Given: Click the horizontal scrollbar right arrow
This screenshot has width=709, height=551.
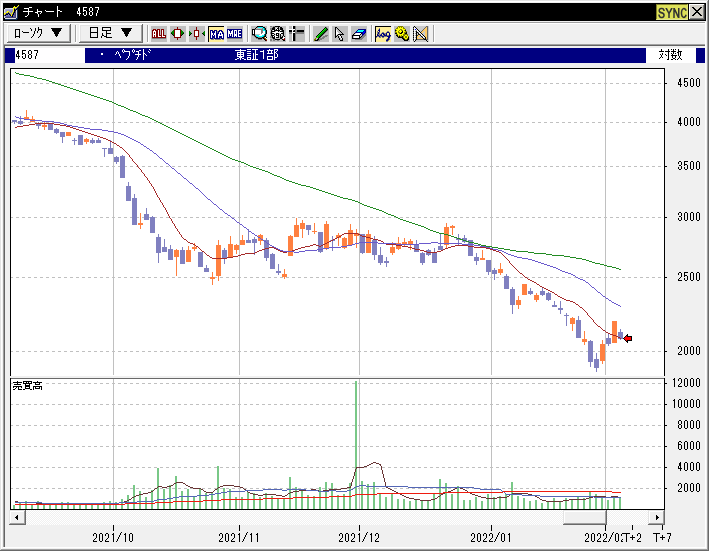Looking at the screenshot, I should coord(656,519).
